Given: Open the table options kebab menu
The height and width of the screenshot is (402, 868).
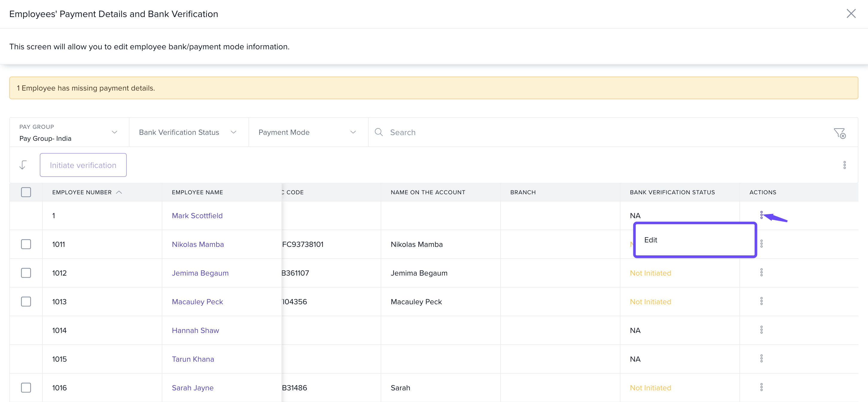Looking at the screenshot, I should [844, 165].
